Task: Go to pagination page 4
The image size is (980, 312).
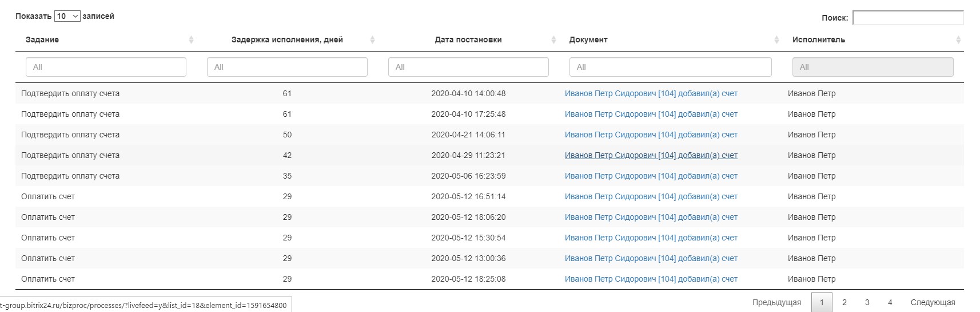Action: pyautogui.click(x=890, y=302)
